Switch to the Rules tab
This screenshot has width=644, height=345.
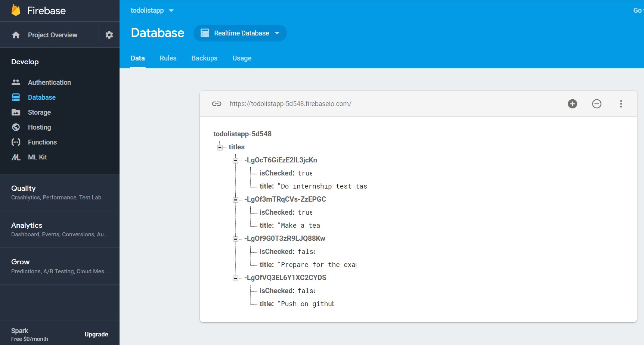168,58
